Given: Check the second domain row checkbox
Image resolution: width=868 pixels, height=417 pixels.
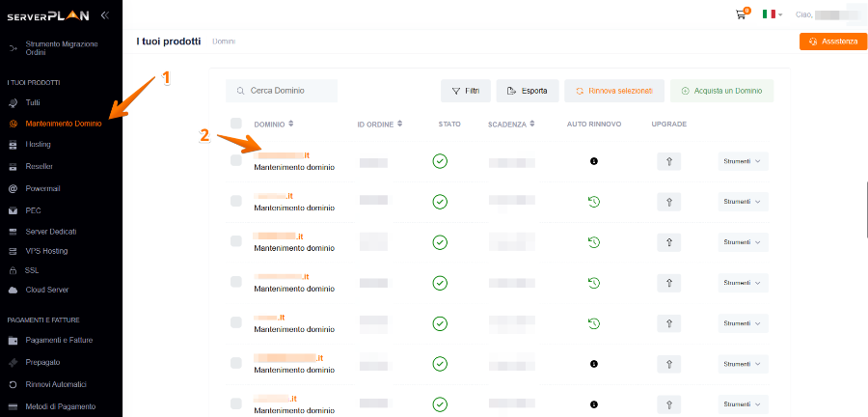Looking at the screenshot, I should [236, 201].
